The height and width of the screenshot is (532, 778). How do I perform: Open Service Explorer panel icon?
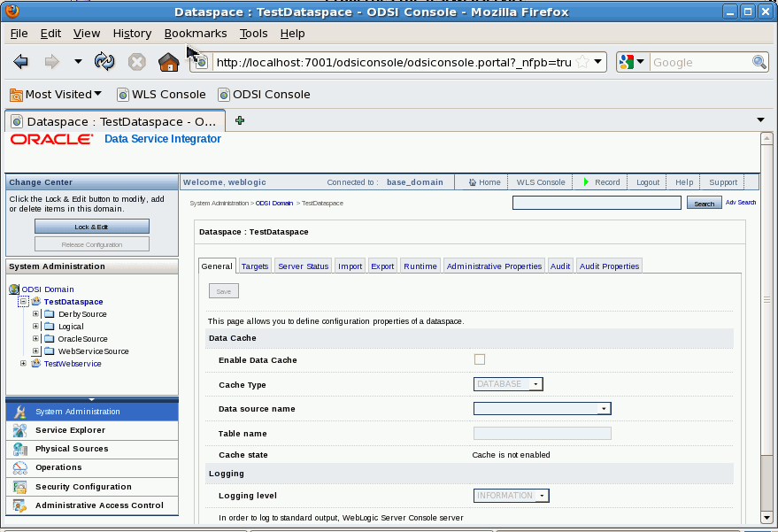[19, 430]
